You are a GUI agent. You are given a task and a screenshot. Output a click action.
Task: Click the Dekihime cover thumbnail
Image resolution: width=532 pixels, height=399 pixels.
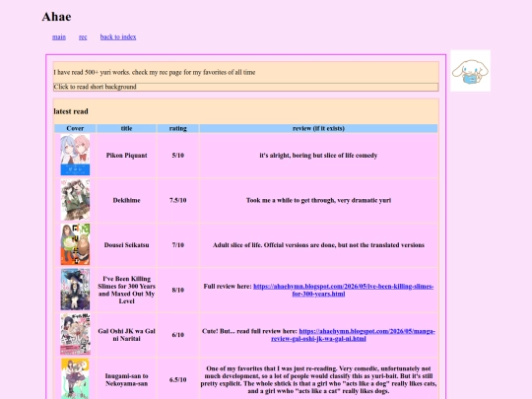(75, 200)
